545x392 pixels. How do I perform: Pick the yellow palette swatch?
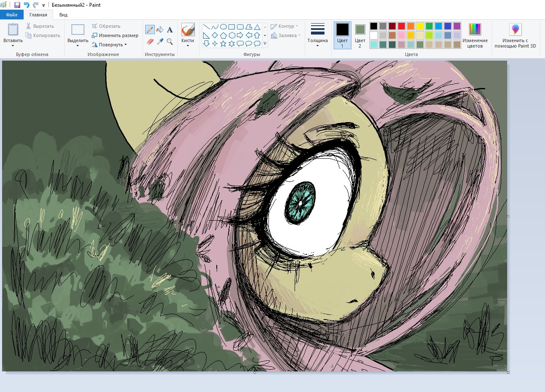click(420, 26)
